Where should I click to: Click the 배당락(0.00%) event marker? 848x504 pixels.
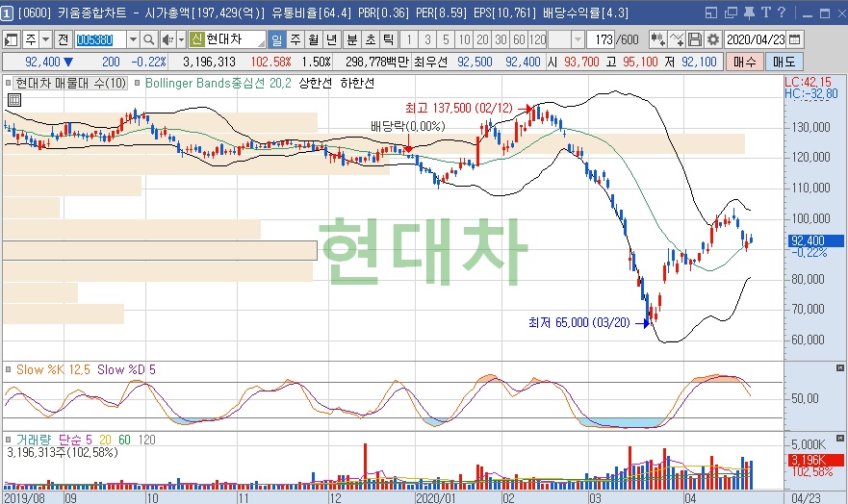pyautogui.click(x=408, y=126)
